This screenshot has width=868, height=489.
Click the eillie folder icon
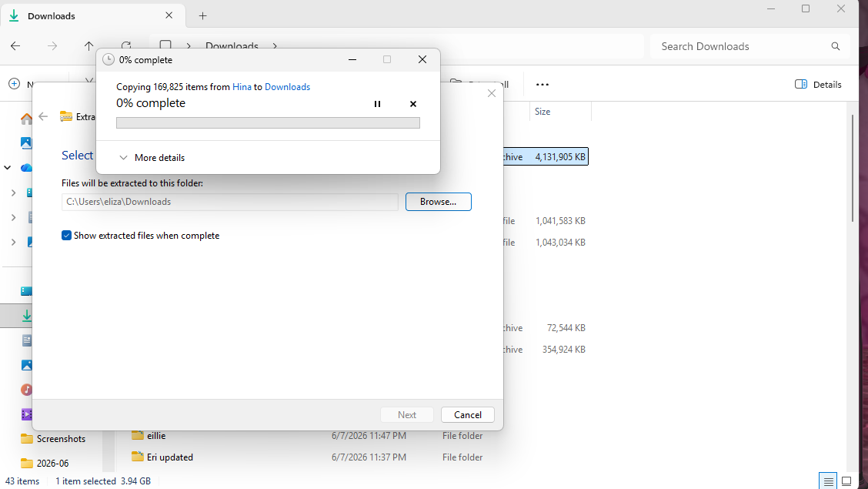tap(137, 435)
